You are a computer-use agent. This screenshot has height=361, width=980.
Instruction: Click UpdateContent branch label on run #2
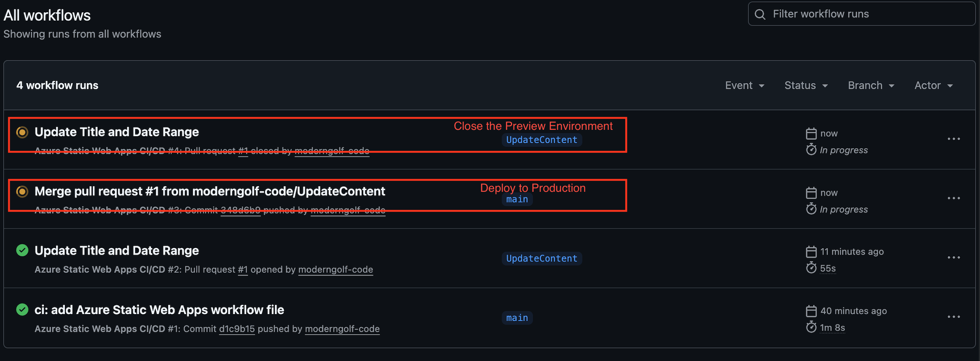click(x=541, y=259)
